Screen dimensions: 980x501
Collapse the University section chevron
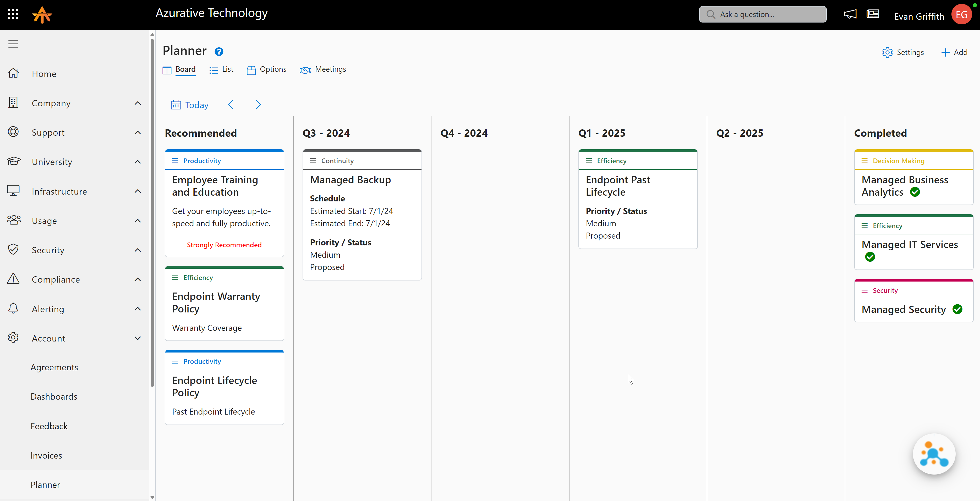coord(138,162)
